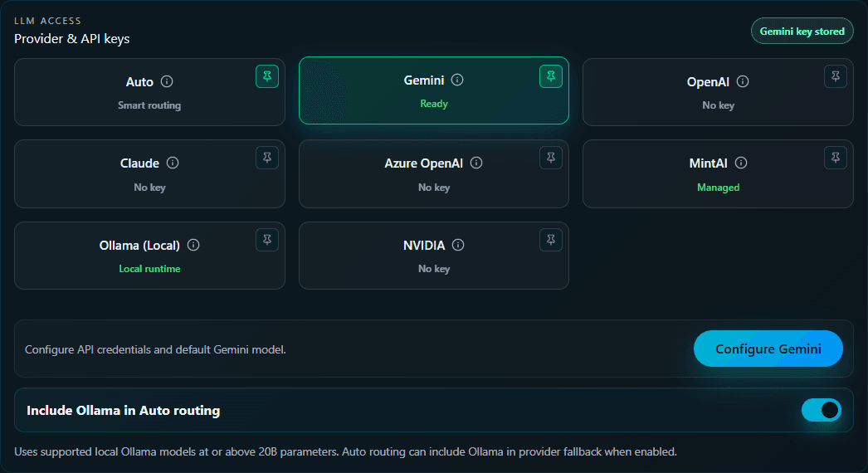Click the Configure Gemini button
Viewport: 868px width, 473px height.
click(768, 349)
